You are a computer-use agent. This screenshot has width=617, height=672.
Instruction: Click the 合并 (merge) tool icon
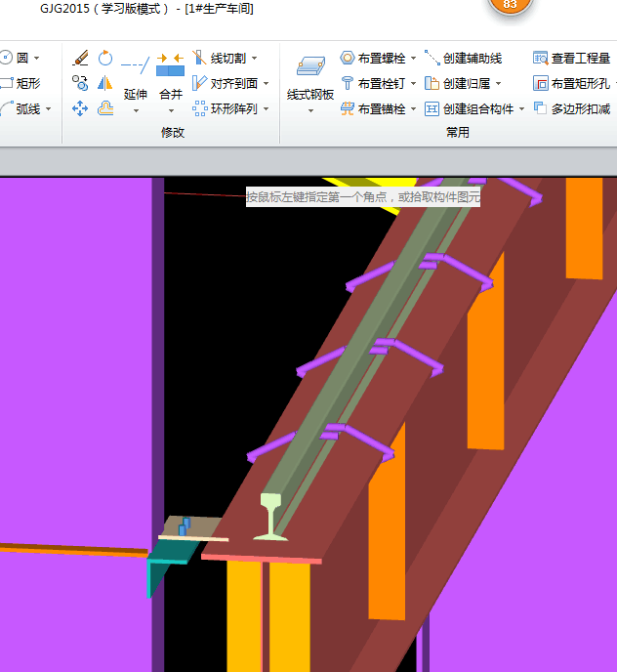click(171, 65)
